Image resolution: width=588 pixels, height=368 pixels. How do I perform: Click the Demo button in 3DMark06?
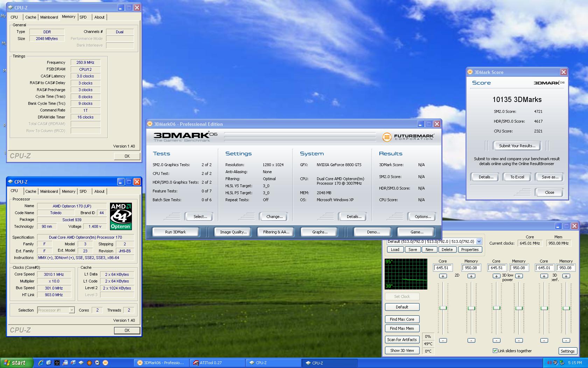point(373,232)
